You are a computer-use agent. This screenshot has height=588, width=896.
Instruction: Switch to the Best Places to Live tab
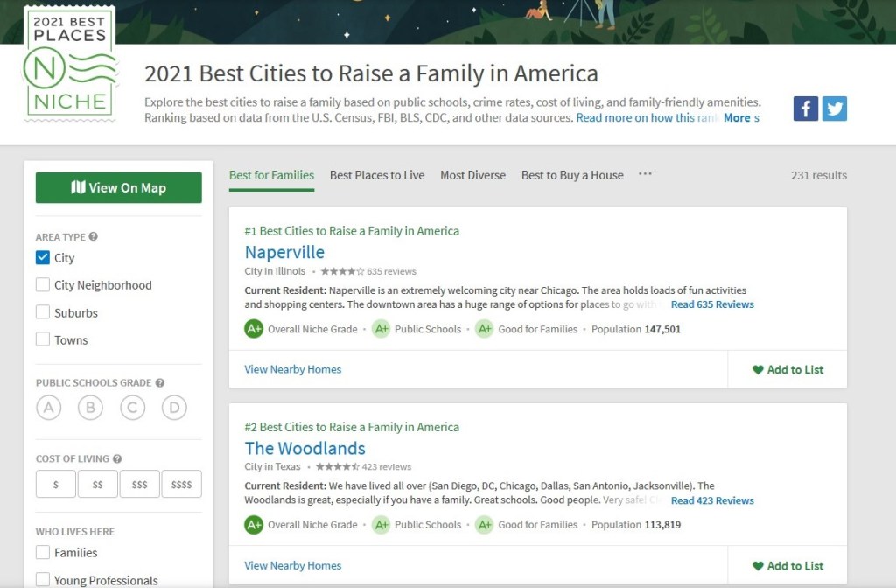click(376, 175)
